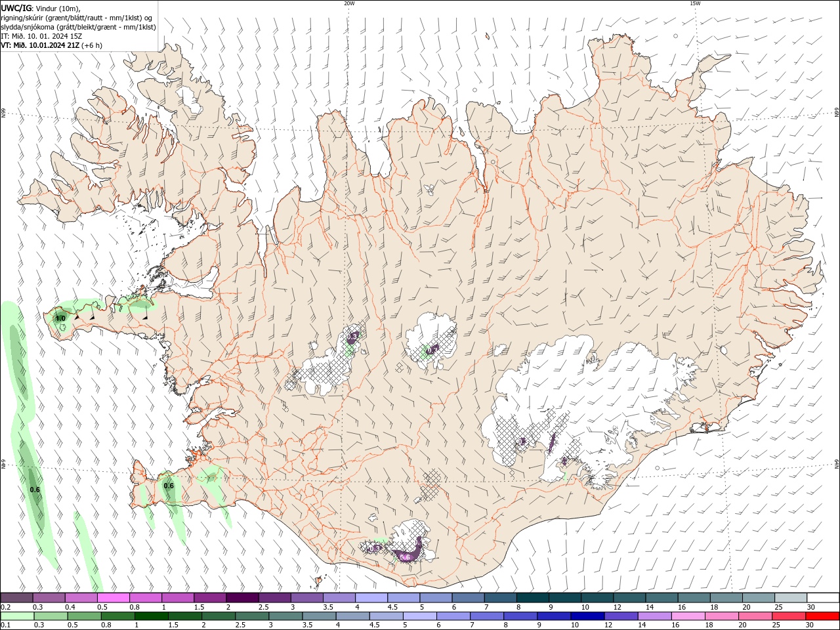Select the light gray snow swatch labeled 25

[x=791, y=598]
